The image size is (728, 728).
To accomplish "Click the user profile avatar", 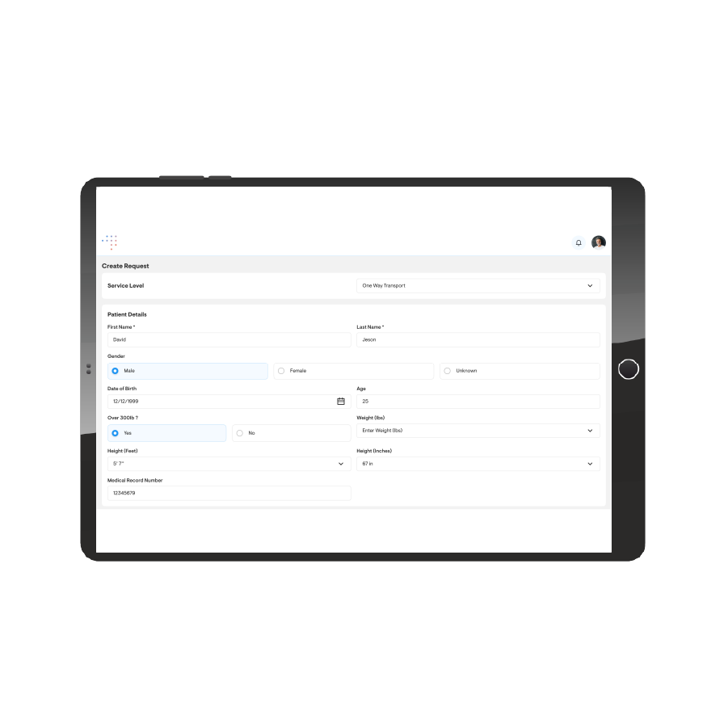I will click(x=598, y=242).
